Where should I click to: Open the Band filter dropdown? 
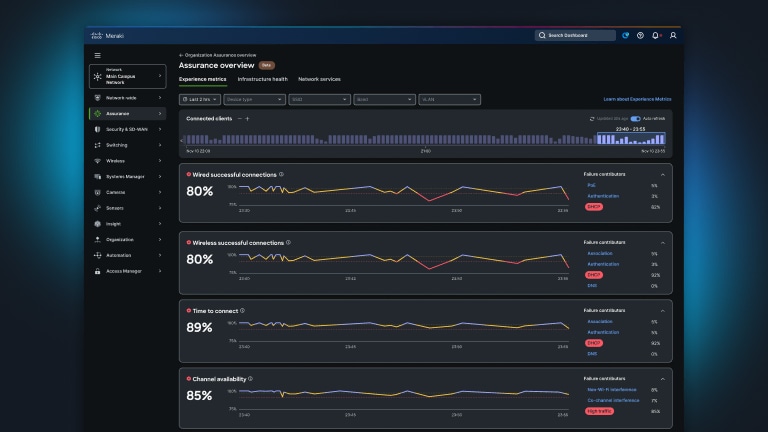click(x=384, y=99)
